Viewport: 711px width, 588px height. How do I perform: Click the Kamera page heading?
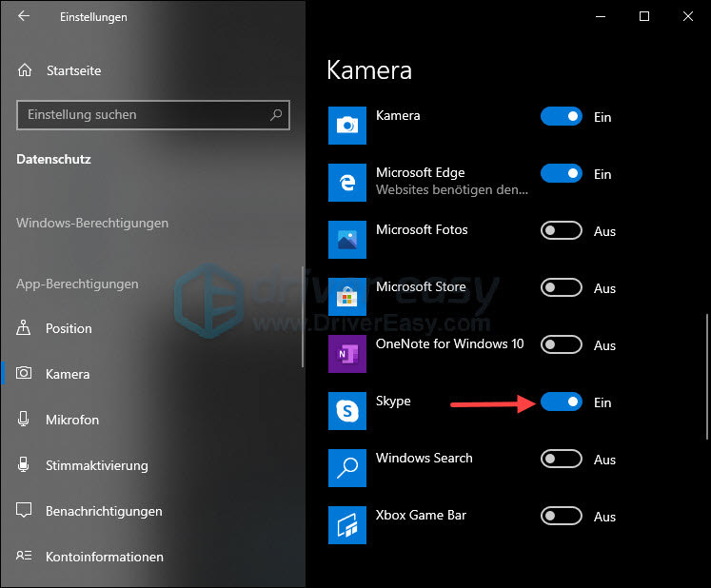click(369, 70)
